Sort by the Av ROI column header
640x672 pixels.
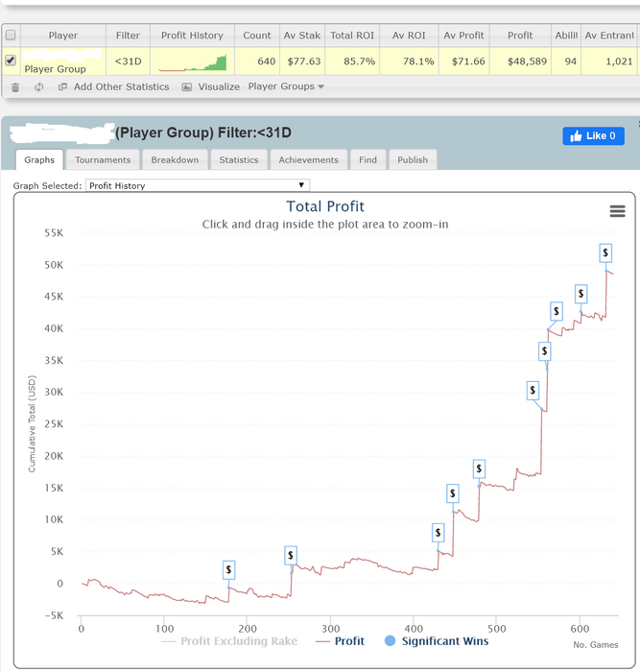pos(409,36)
